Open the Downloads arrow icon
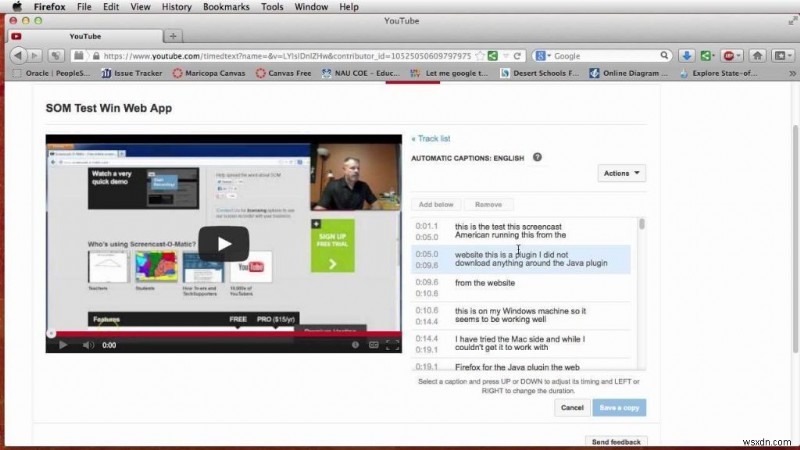Image resolution: width=800 pixels, height=450 pixels. 686,56
